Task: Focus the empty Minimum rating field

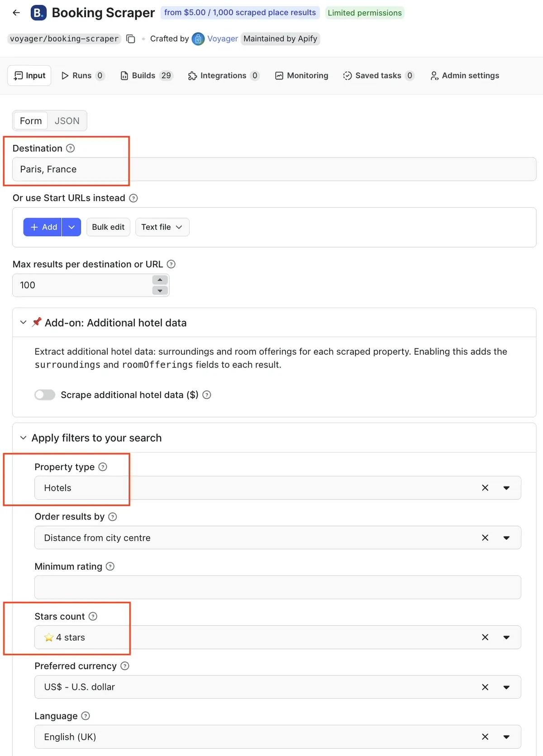Action: point(278,587)
